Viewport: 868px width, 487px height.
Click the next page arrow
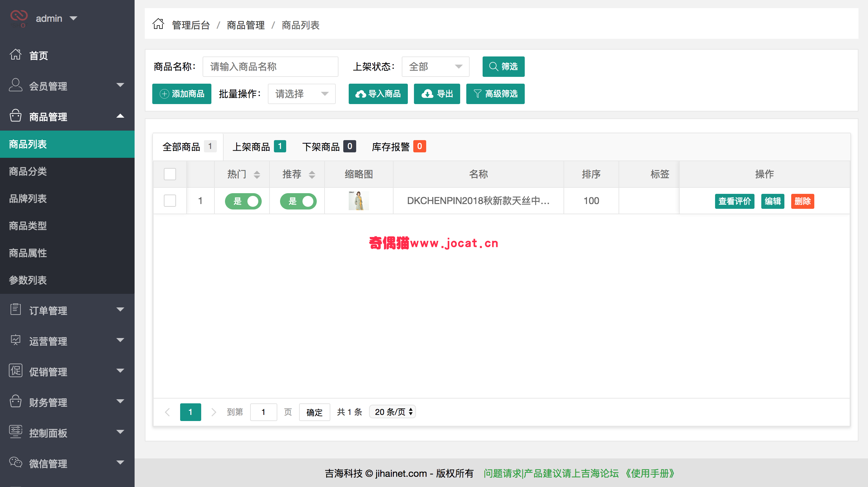[213, 412]
